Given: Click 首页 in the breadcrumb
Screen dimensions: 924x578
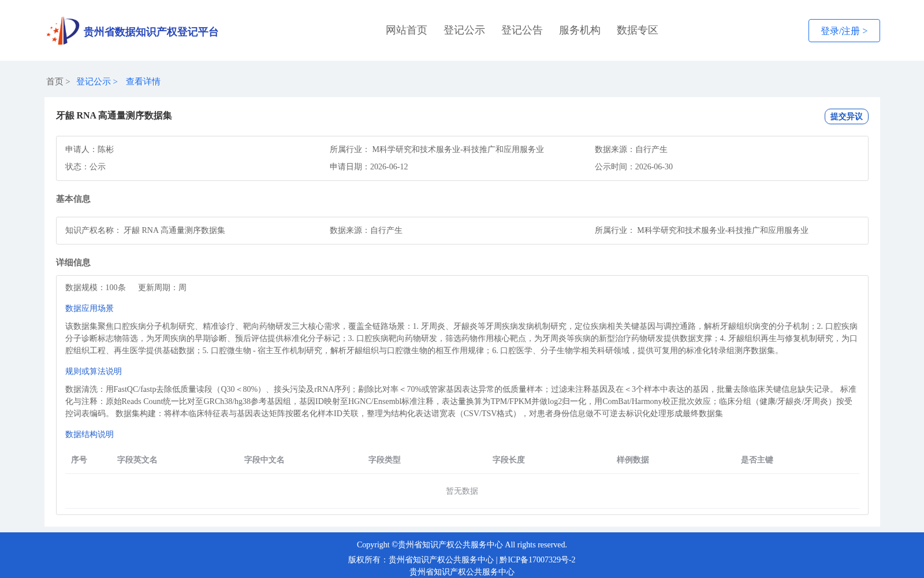Looking at the screenshot, I should (55, 81).
